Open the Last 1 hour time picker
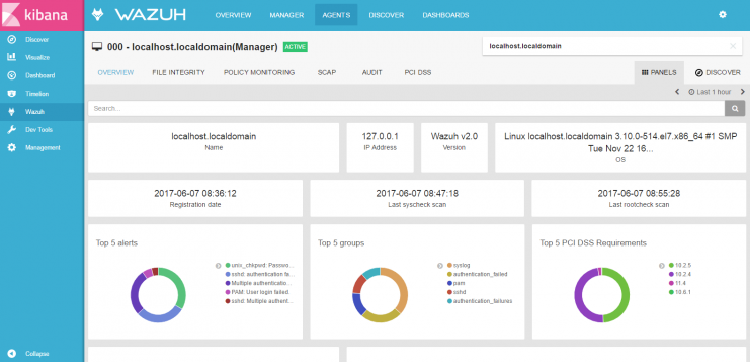Viewport: 750px width, 362px height. pos(710,92)
